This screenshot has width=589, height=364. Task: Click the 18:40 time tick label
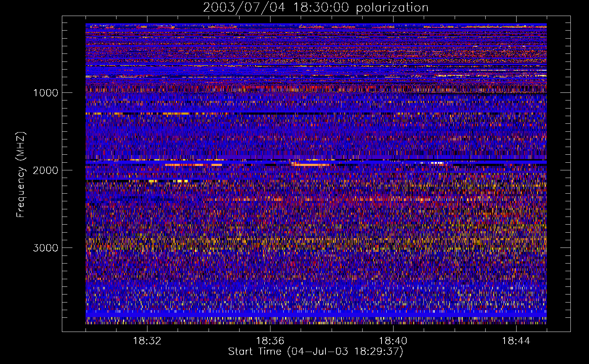click(x=393, y=341)
